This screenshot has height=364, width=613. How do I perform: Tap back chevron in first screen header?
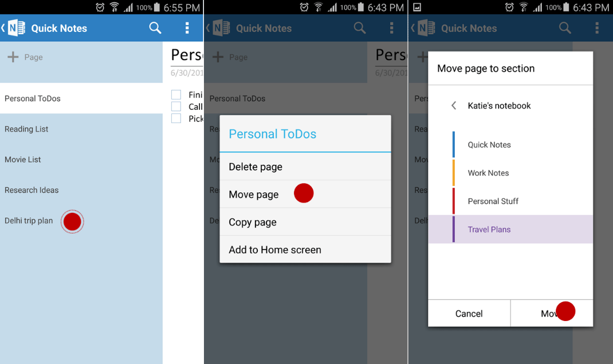[x=3, y=27]
